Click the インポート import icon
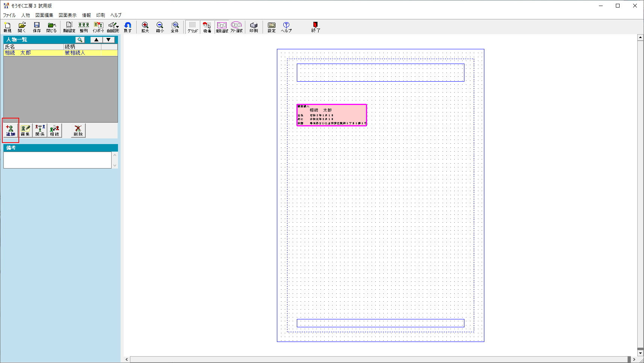This screenshot has width=644, height=363. click(x=98, y=27)
